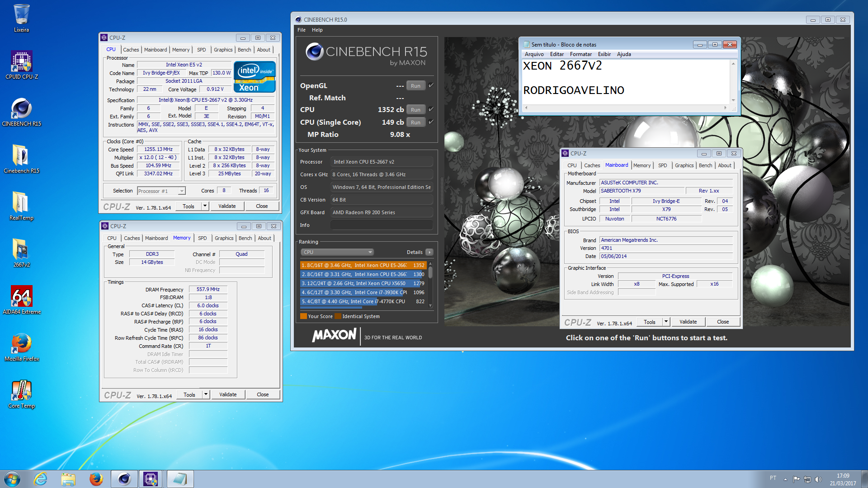Click the Cinebench Info input field
Image resolution: width=868 pixels, height=488 pixels.
coord(382,225)
